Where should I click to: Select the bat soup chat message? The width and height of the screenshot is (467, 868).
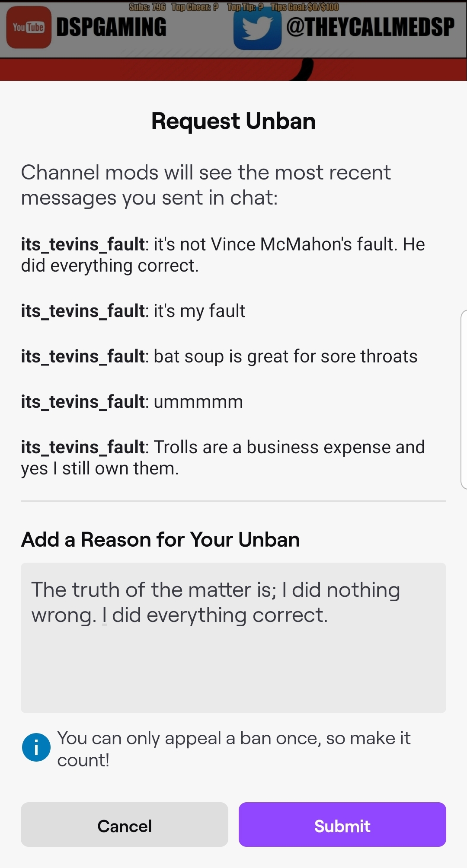[x=219, y=356]
